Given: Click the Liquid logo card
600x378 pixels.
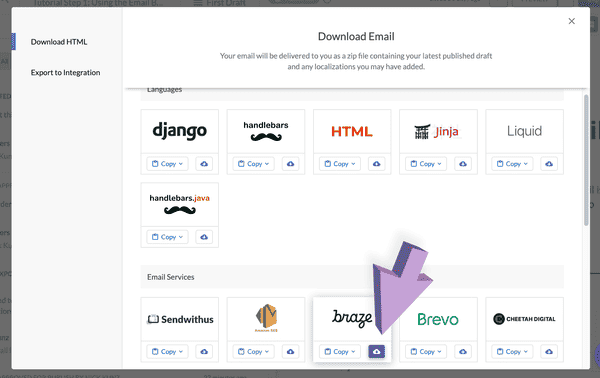Looking at the screenshot, I should pos(525,131).
